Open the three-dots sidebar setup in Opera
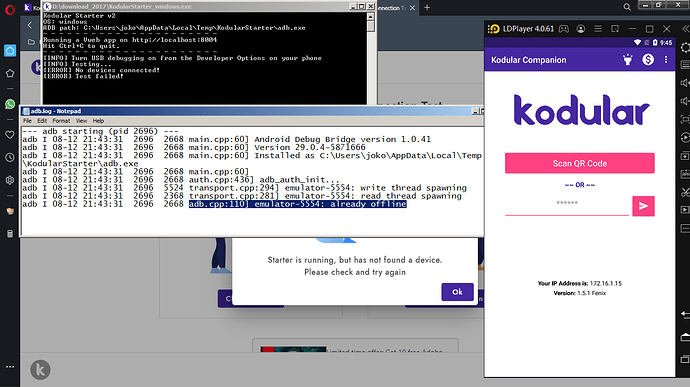 [10, 366]
